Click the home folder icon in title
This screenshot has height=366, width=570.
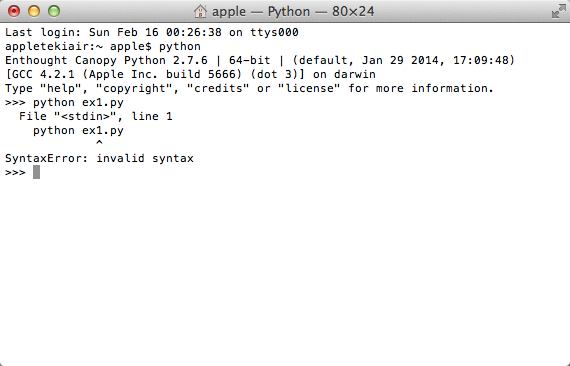point(200,12)
